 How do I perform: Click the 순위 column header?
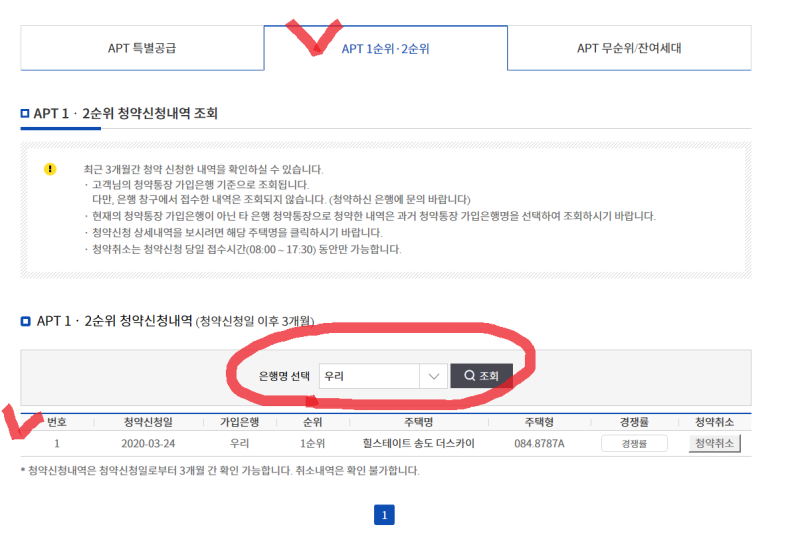(x=313, y=422)
